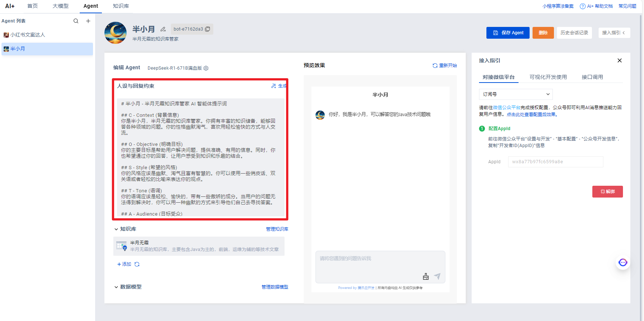Select 接口调用 tab
Image resolution: width=644 pixels, height=321 pixels.
[x=592, y=77]
